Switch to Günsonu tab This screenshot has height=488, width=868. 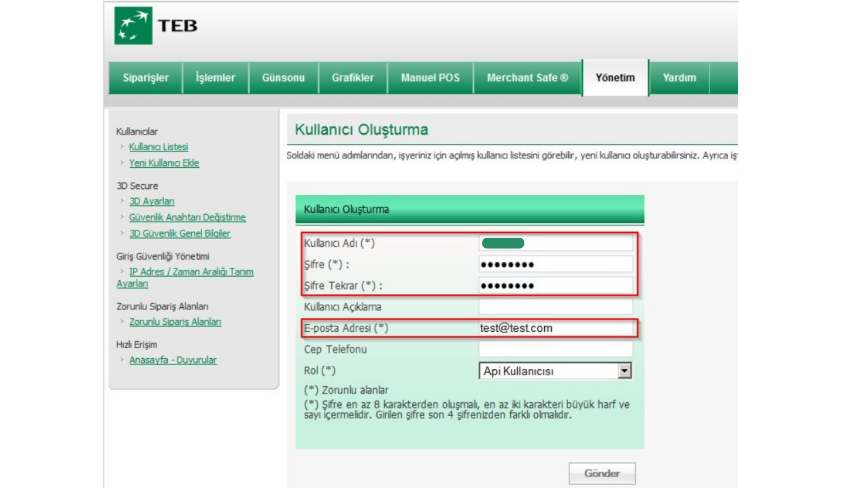283,78
